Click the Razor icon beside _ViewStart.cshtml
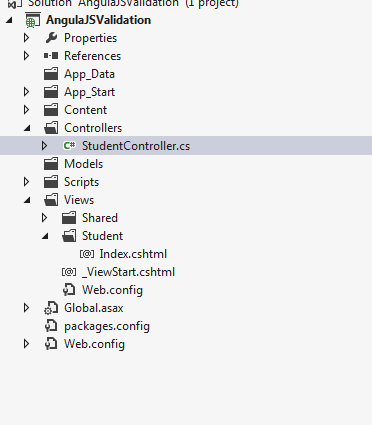Viewport: 372px width, 425px height. (x=69, y=272)
